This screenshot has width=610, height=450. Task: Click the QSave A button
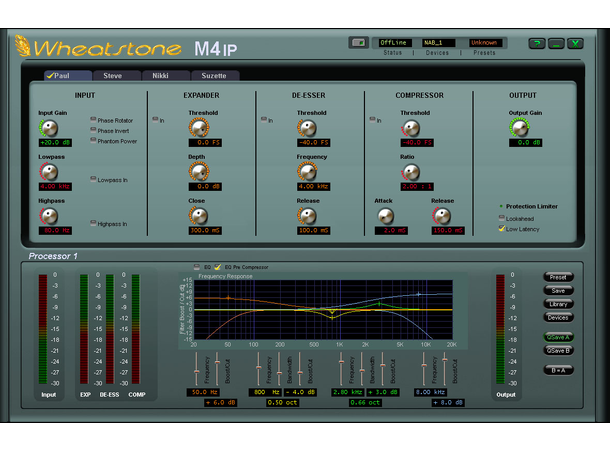coord(558,337)
